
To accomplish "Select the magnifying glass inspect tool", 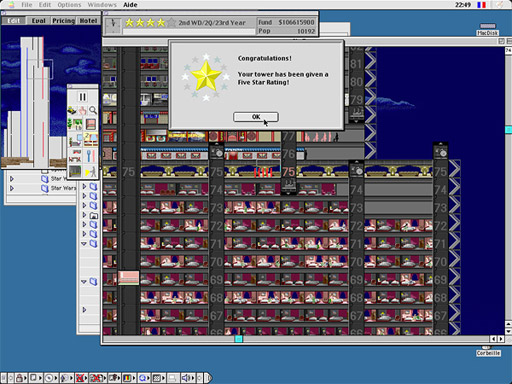I will pos(93,110).
